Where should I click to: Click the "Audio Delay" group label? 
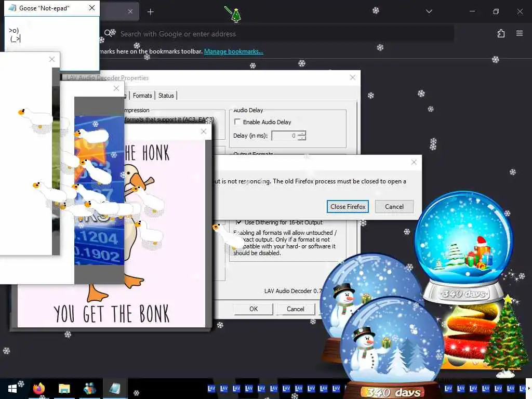pos(248,110)
